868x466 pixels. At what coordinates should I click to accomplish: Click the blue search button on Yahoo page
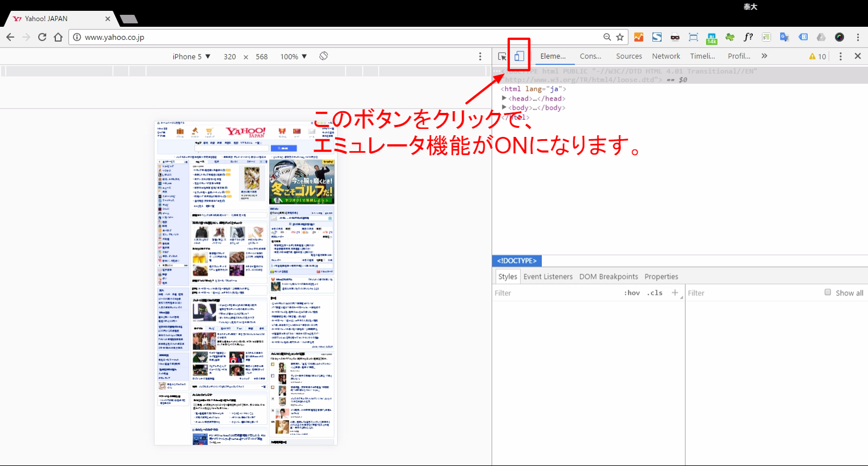(x=283, y=148)
